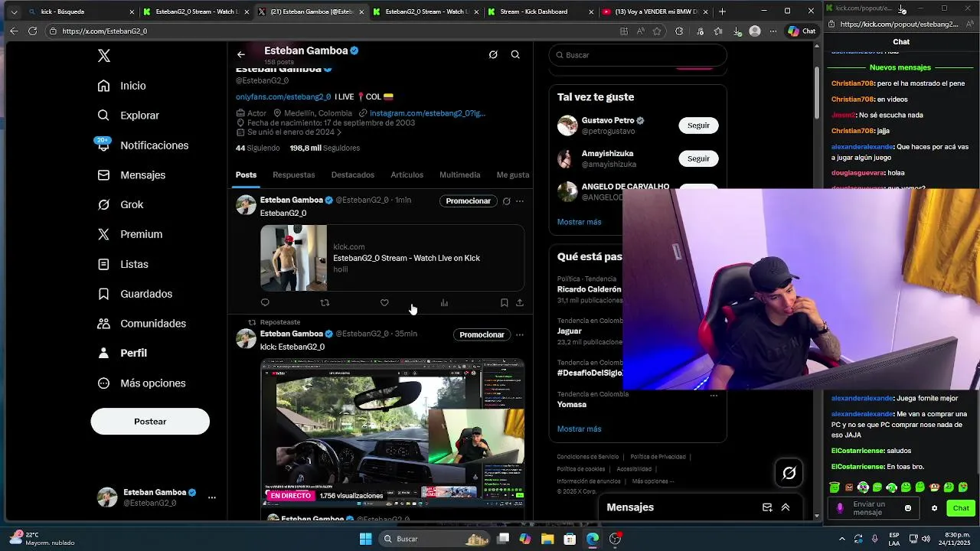Click Mostrar más under Tal vez te guste
Image resolution: width=980 pixels, height=551 pixels.
[579, 222]
